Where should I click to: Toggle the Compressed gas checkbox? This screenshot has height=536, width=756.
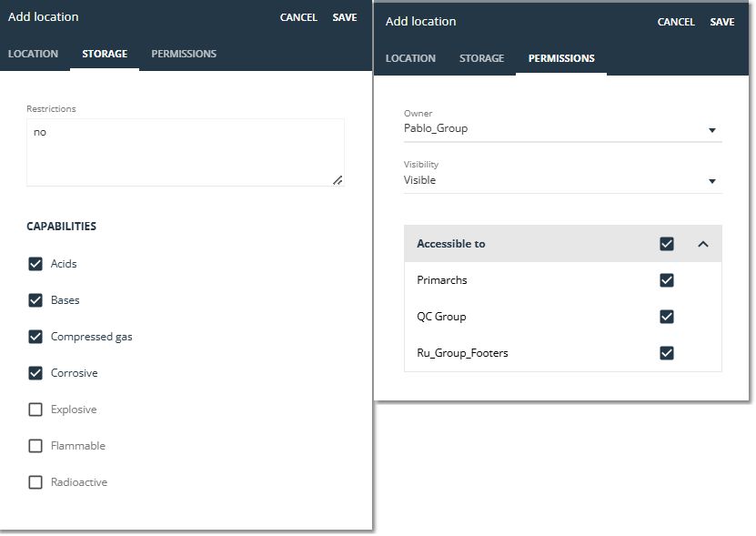(35, 337)
